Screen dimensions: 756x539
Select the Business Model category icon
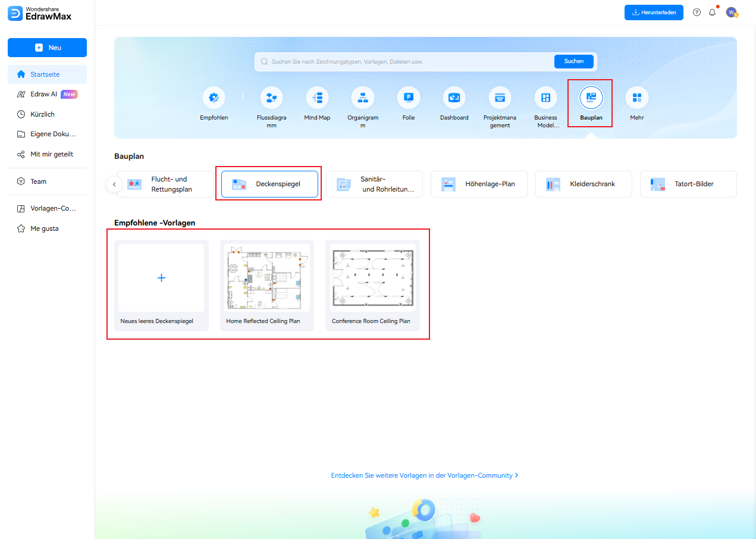545,98
